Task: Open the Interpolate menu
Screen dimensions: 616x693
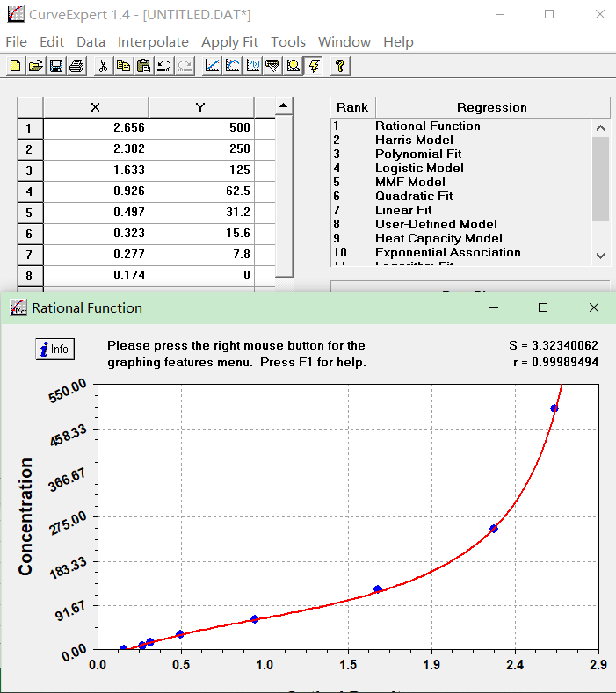Action: point(153,42)
